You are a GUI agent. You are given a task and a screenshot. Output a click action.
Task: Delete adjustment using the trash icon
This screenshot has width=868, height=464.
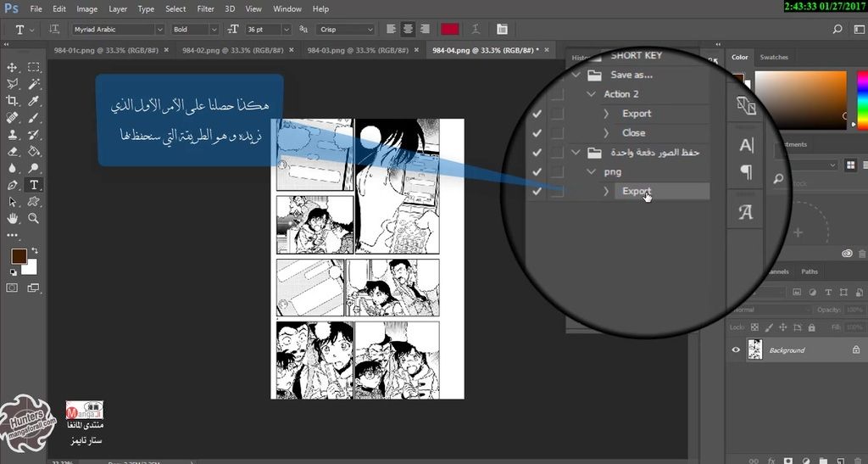(862, 254)
